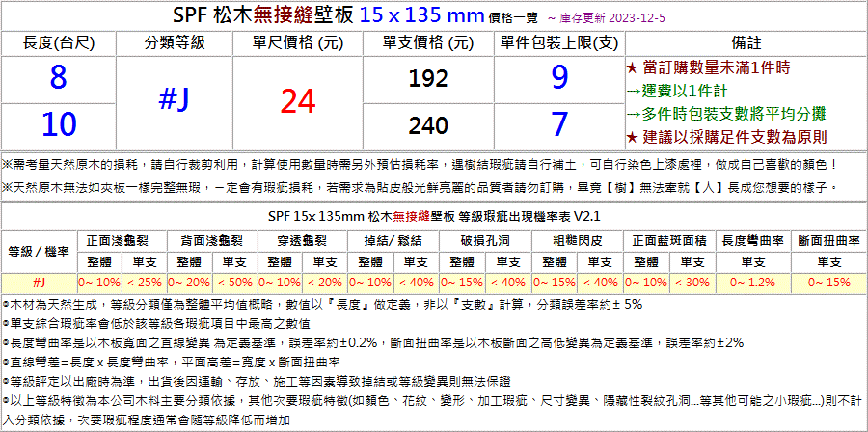
Task: Select the length value '10' cell
Action: [58, 126]
